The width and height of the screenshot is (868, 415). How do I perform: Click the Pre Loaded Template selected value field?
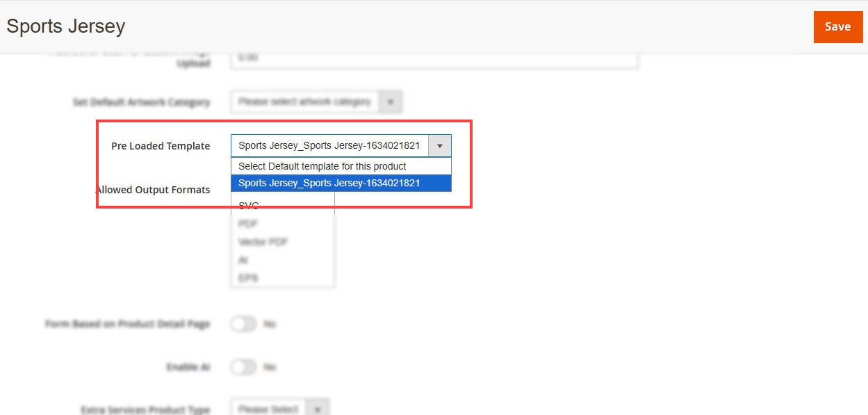[329, 146]
